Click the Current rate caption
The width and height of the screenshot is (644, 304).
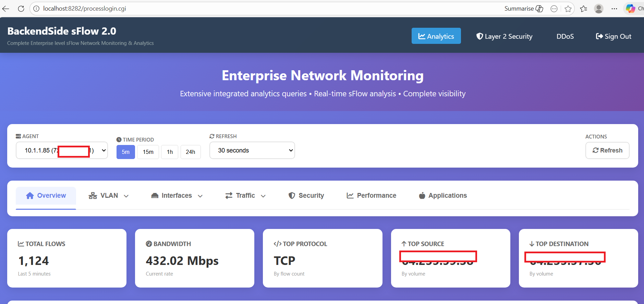point(159,274)
